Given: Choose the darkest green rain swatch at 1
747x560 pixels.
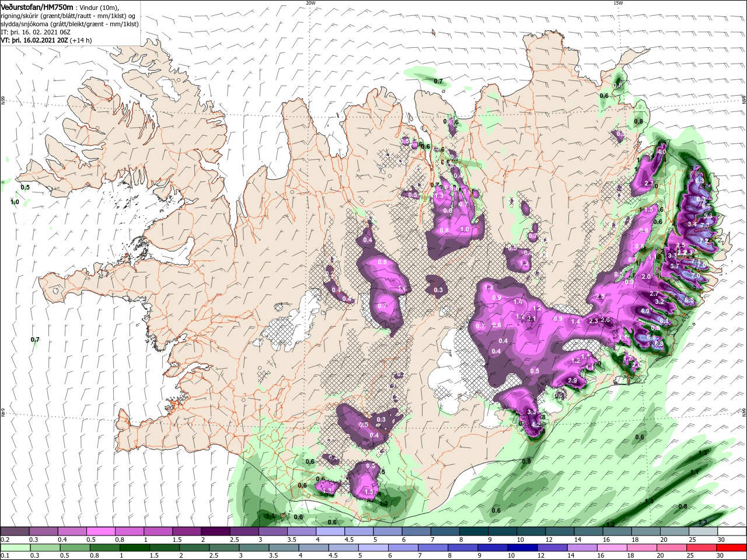Looking at the screenshot, I should pyautogui.click(x=134, y=548).
